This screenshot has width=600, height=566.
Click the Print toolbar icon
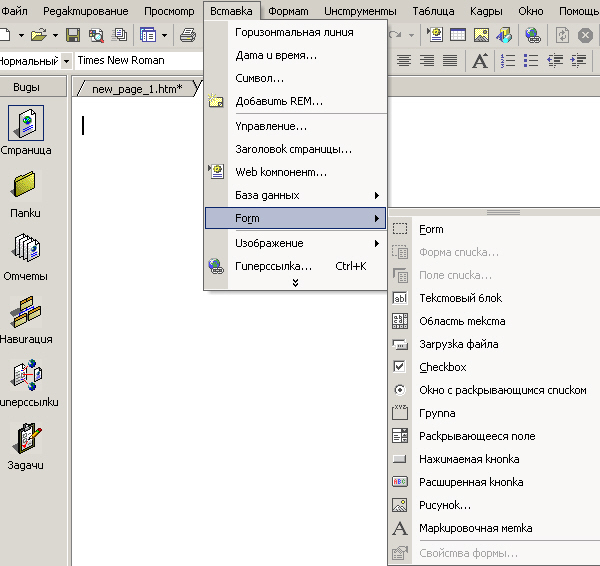188,35
